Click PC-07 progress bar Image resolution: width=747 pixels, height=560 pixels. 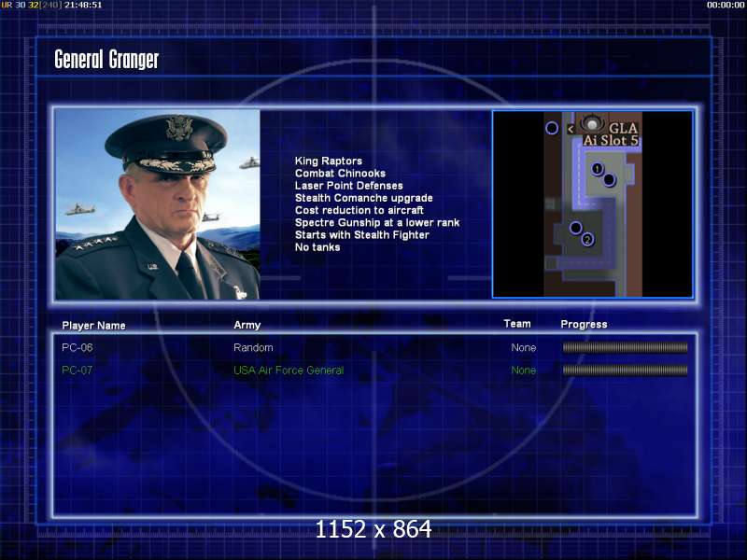coord(625,370)
